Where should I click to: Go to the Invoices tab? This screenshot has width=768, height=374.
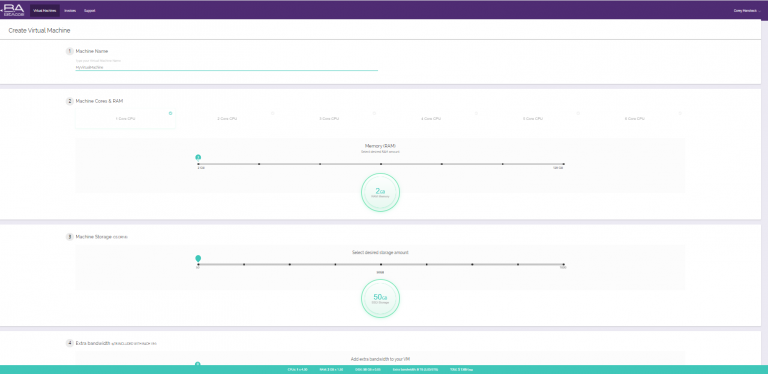(70, 10)
